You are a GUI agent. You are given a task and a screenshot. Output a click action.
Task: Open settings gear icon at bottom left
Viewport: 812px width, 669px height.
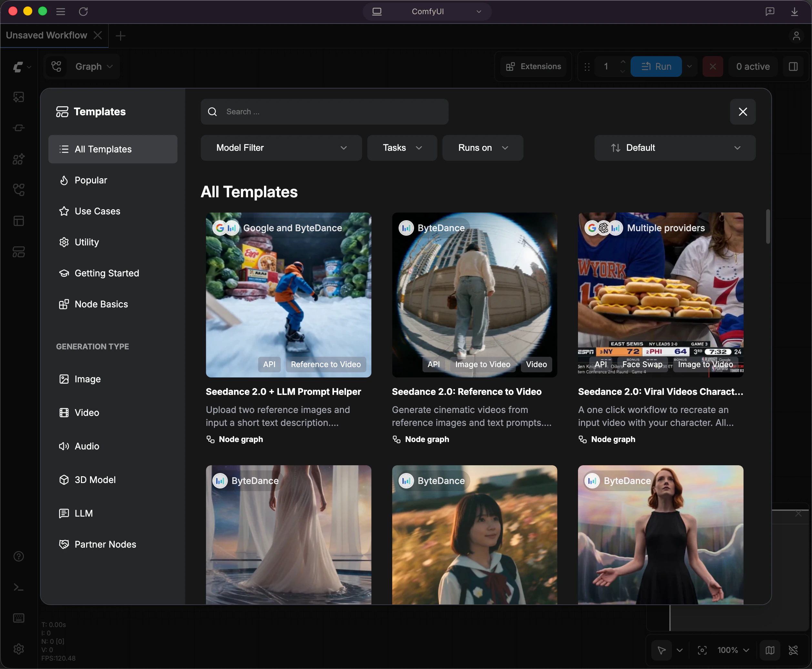pos(18,649)
